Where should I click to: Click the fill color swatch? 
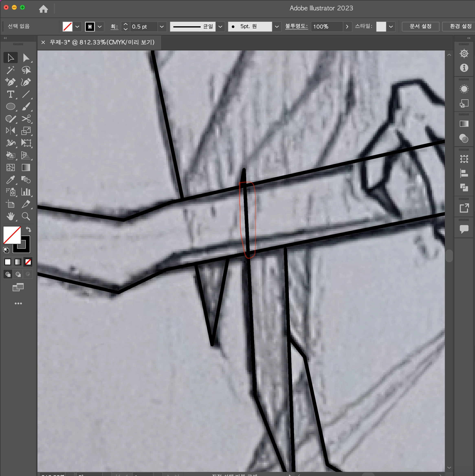(x=12, y=235)
